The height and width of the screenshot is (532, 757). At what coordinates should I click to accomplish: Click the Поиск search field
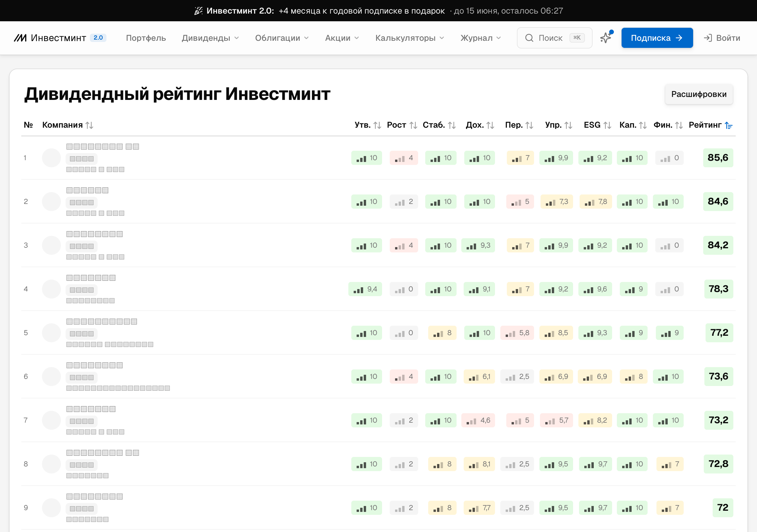pos(554,38)
